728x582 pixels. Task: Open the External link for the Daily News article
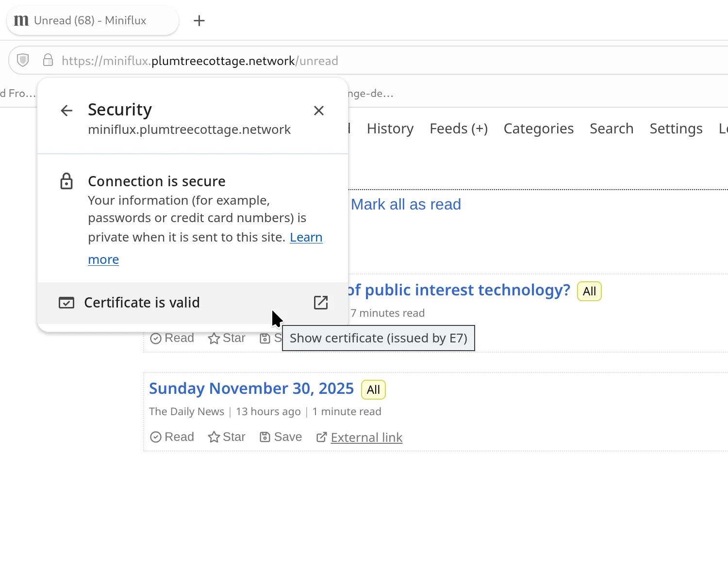pyautogui.click(x=366, y=437)
